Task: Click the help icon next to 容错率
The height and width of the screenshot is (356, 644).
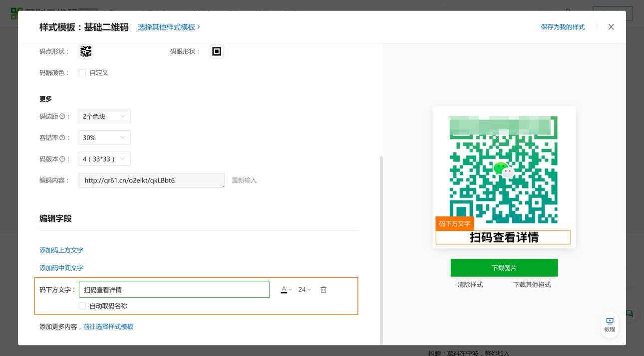Action: (x=62, y=138)
